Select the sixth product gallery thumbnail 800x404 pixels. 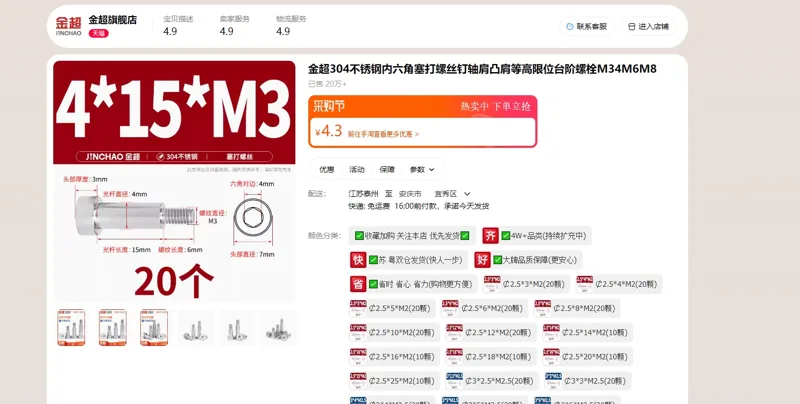pos(278,328)
